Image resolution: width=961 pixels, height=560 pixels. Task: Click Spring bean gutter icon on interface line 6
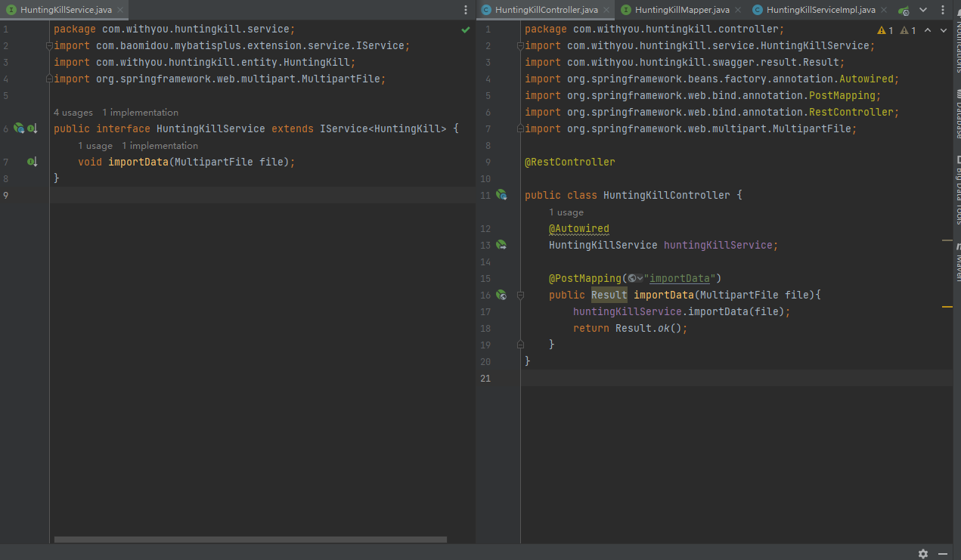(x=19, y=128)
